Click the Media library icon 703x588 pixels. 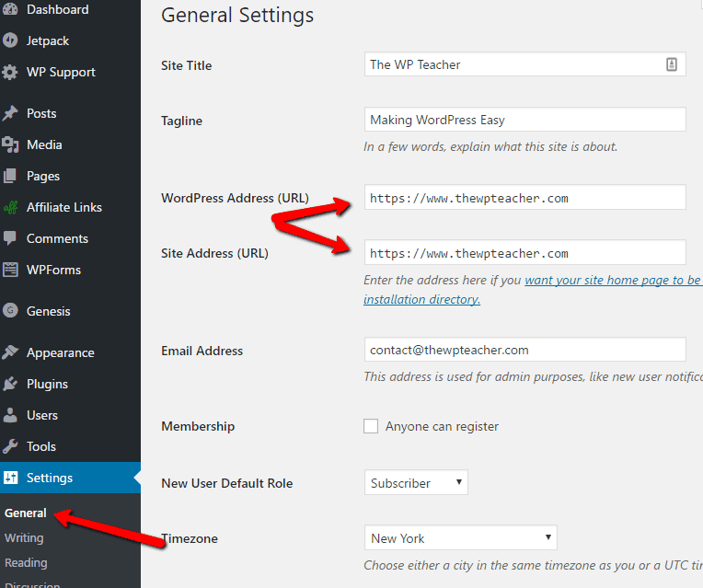coord(11,144)
